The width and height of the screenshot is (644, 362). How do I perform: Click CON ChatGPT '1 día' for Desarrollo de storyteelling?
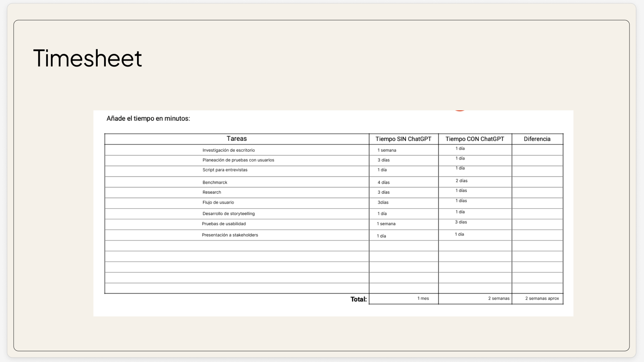460,212
